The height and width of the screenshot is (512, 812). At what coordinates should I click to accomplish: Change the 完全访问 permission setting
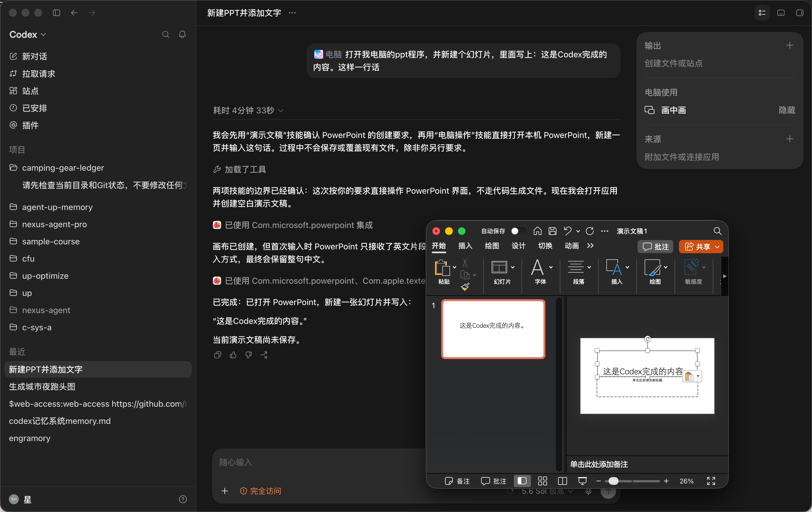[x=260, y=491]
